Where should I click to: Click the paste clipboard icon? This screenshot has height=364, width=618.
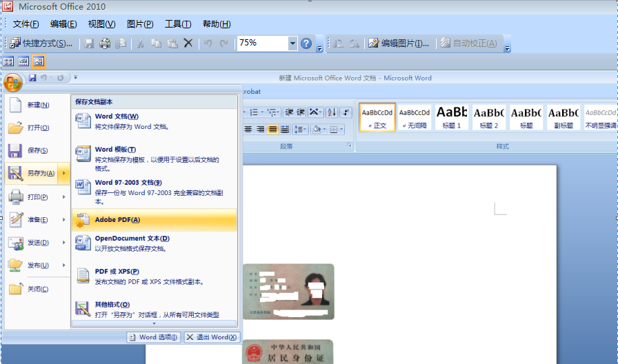point(172,43)
